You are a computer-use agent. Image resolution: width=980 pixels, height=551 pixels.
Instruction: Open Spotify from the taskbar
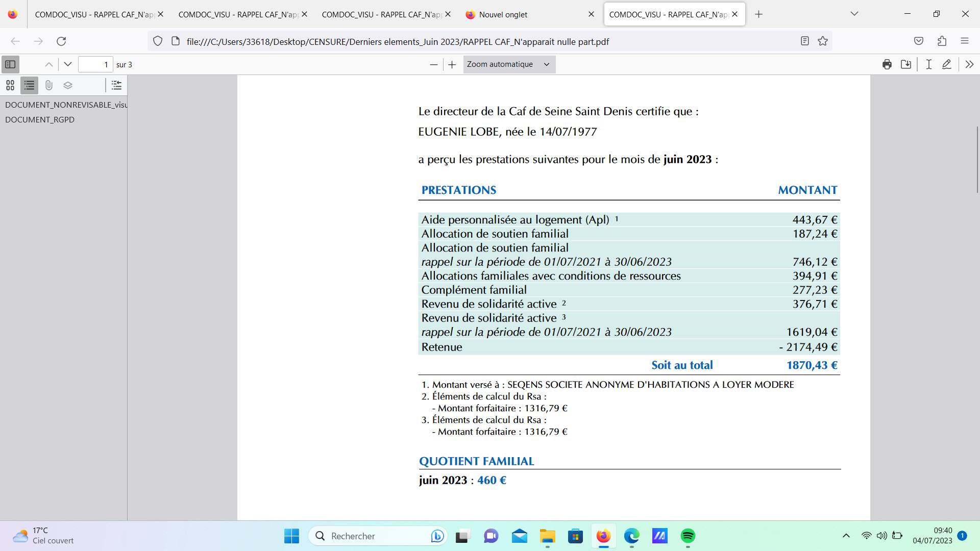pyautogui.click(x=688, y=536)
